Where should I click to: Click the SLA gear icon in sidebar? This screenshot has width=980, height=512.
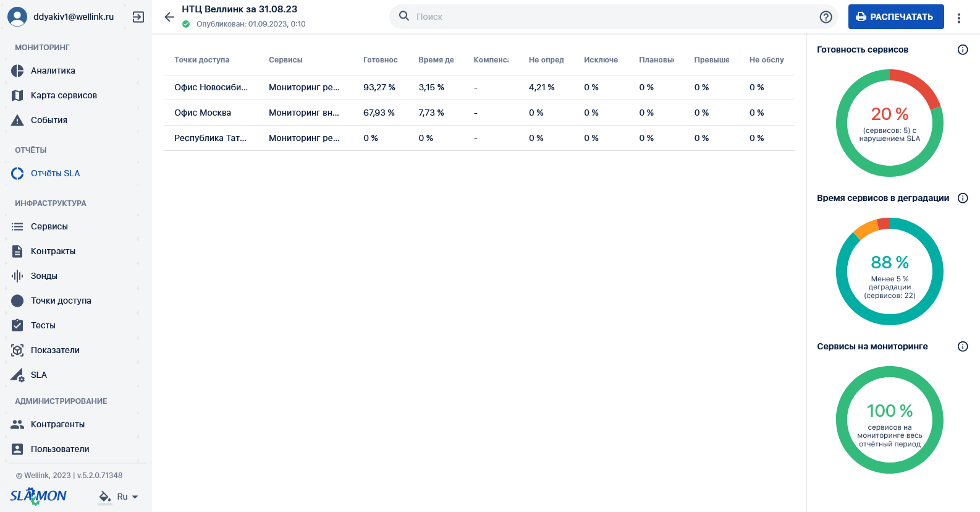point(17,375)
